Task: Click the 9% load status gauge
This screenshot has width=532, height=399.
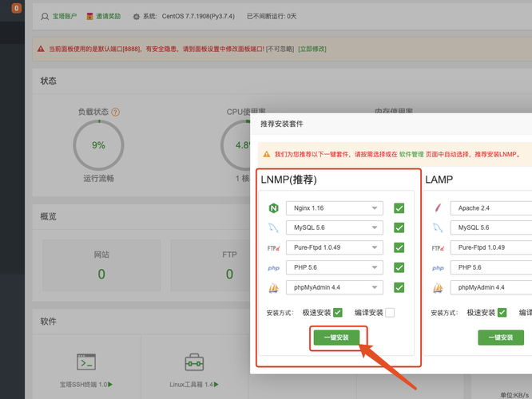Action: pos(98,145)
